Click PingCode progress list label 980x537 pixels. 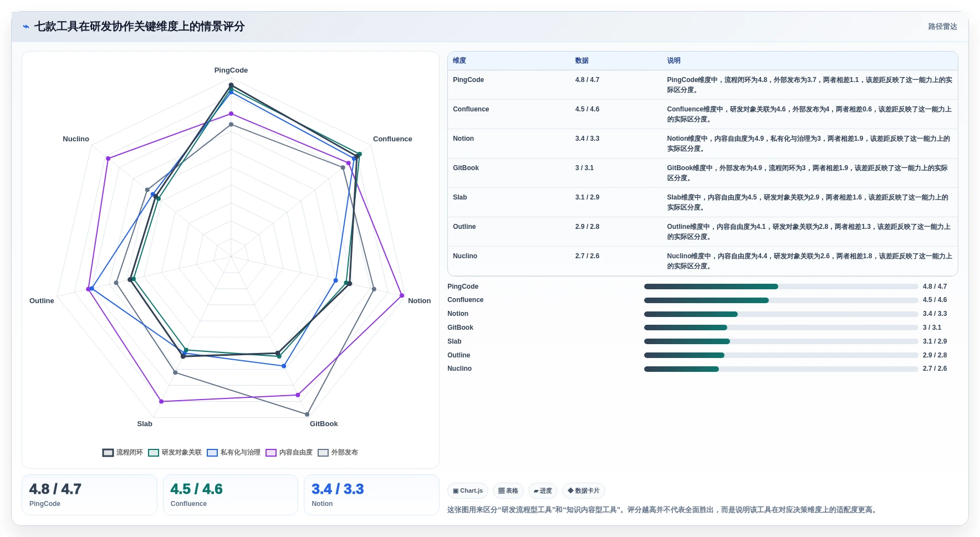pyautogui.click(x=463, y=287)
